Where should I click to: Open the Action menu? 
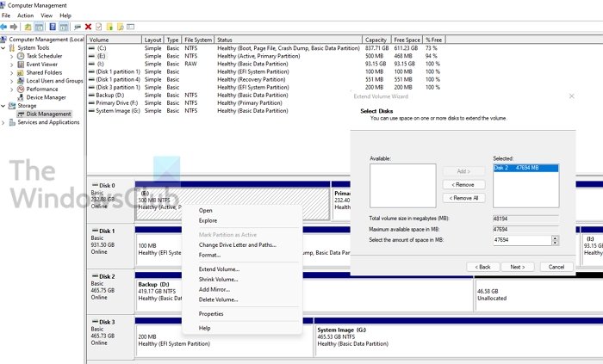click(x=26, y=15)
